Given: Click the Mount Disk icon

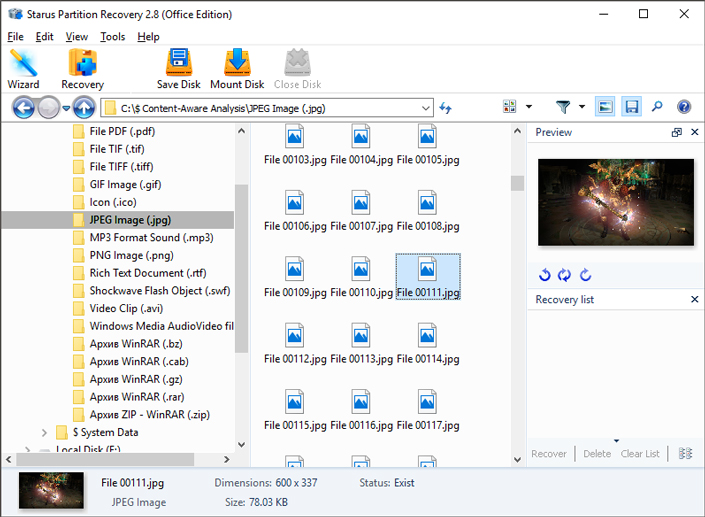Looking at the screenshot, I should tap(237, 69).
